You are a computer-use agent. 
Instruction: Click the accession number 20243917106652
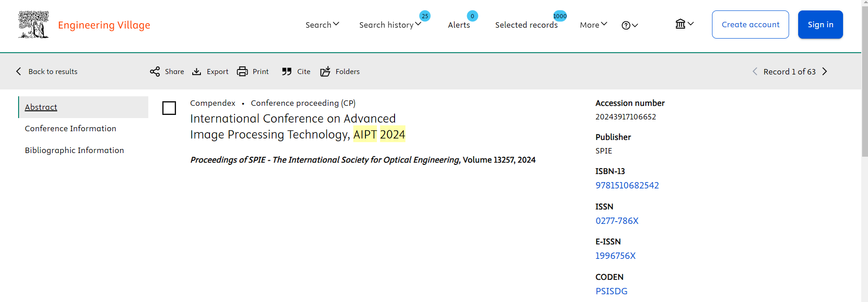[626, 117]
